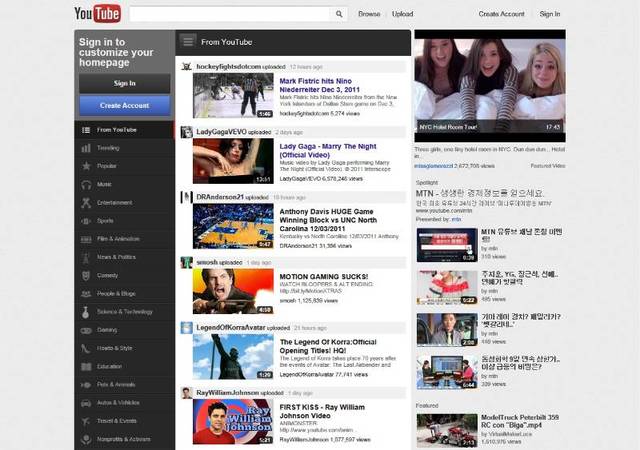640x450 pixels.
Task: Click LegendOfKorraAvatar channel avatar
Action: pos(187,327)
